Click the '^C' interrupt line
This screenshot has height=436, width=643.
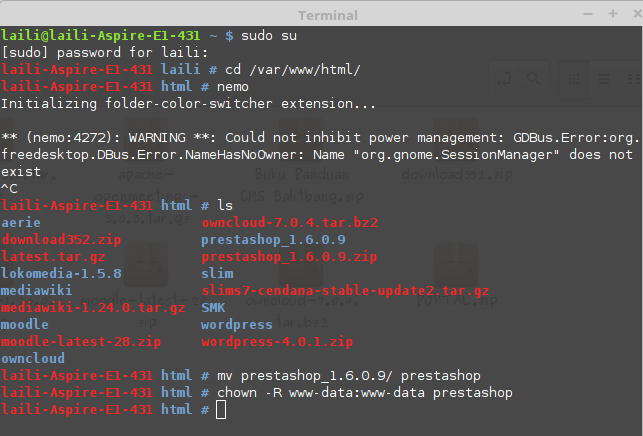[9, 189]
